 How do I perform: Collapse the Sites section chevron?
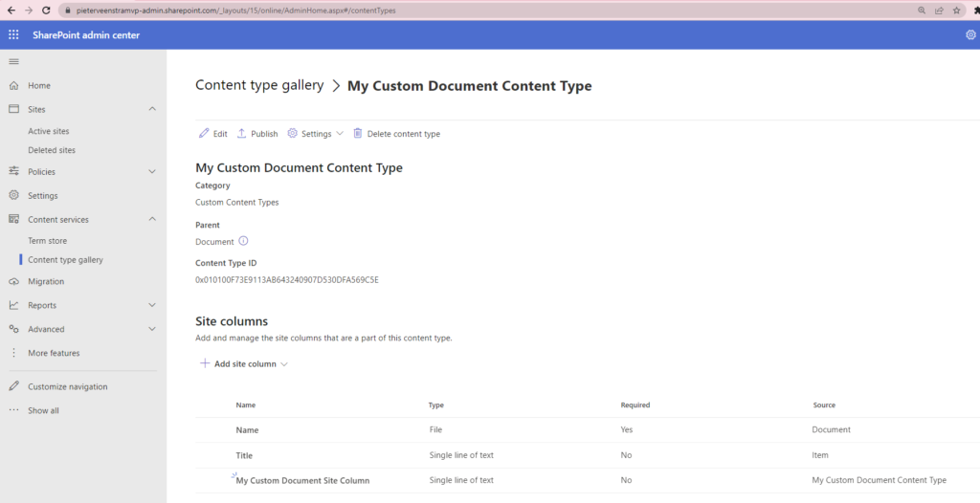tap(152, 109)
